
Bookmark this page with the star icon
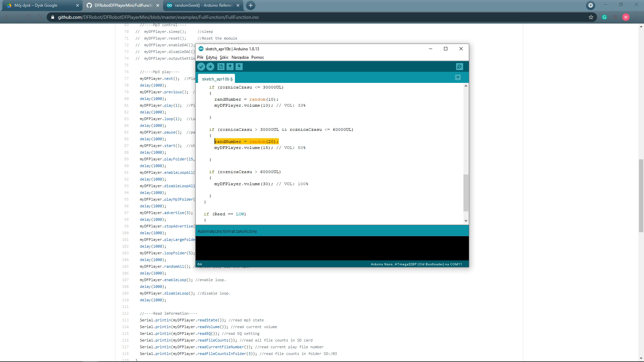click(591, 17)
